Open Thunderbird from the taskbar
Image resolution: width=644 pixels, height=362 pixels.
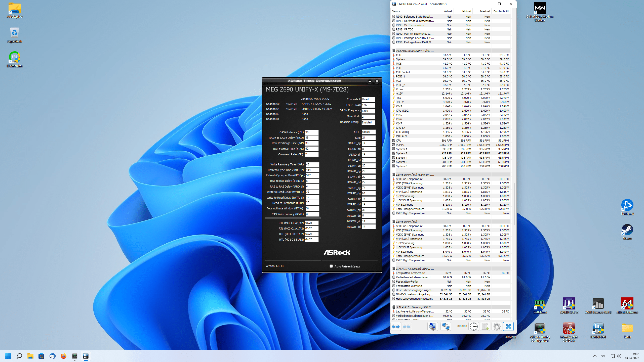tap(52, 356)
